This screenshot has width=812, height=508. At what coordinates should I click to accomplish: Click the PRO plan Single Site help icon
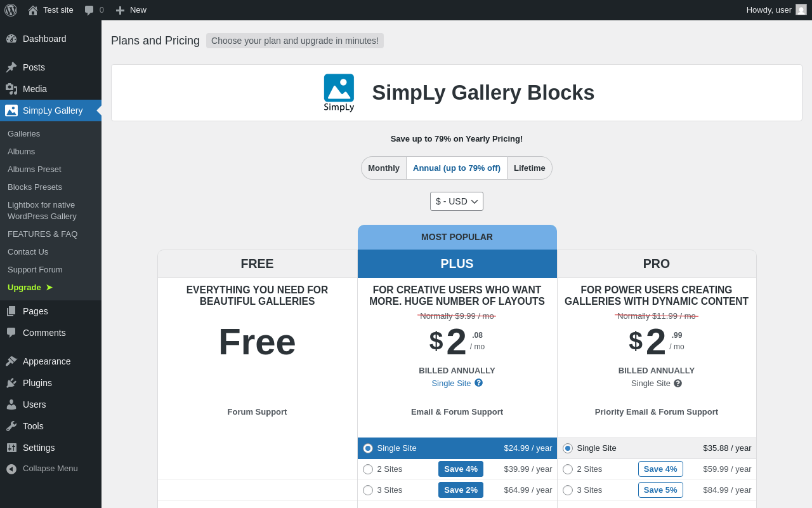(678, 384)
